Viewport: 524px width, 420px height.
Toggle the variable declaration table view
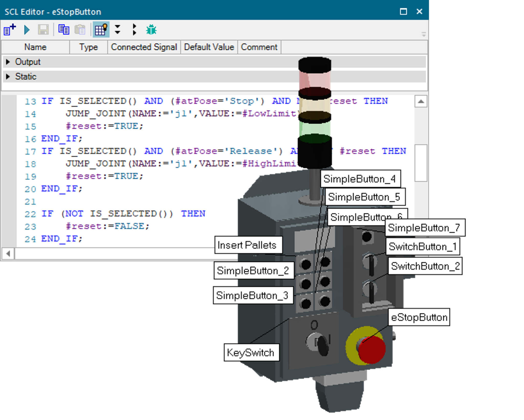tap(101, 30)
